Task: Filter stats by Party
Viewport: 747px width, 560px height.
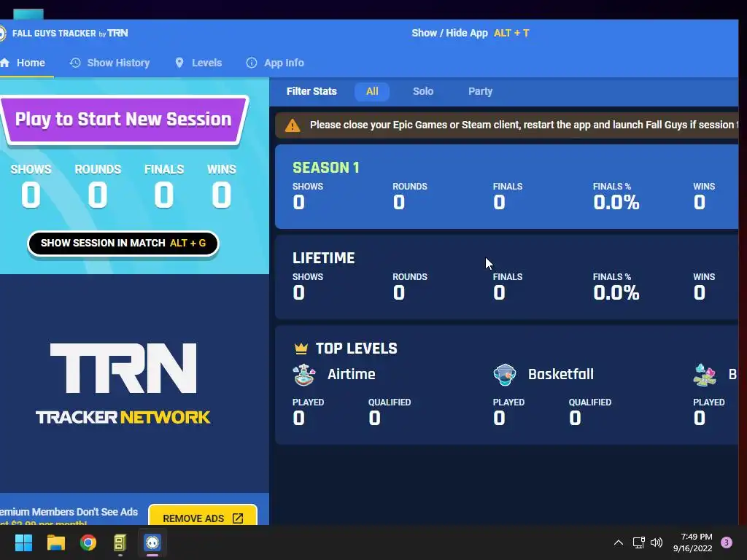Action: 480,91
